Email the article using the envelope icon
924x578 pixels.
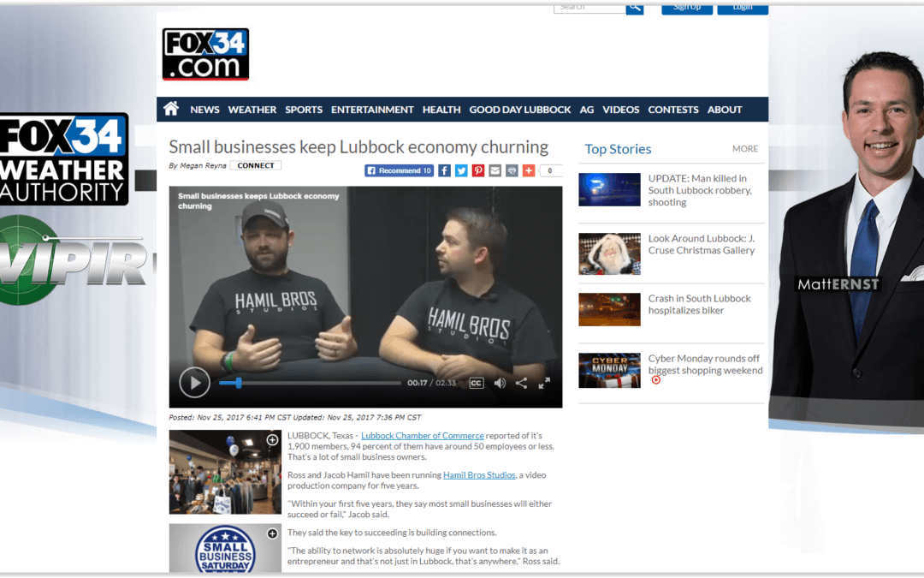click(x=495, y=170)
